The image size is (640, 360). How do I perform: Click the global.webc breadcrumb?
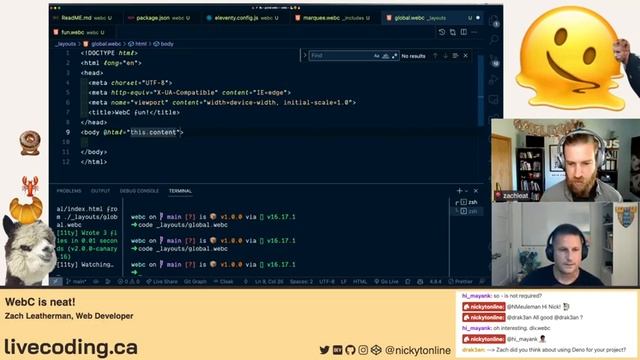click(102, 44)
